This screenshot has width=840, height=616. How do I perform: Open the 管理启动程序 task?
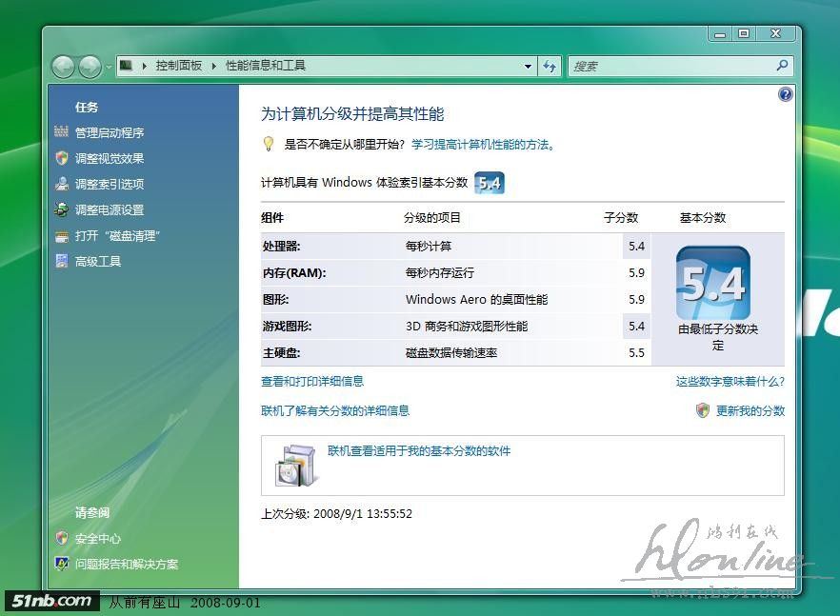[110, 133]
